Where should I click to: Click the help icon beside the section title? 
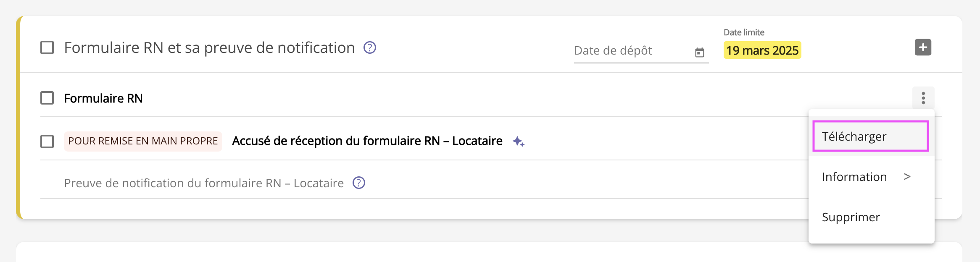pos(369,48)
